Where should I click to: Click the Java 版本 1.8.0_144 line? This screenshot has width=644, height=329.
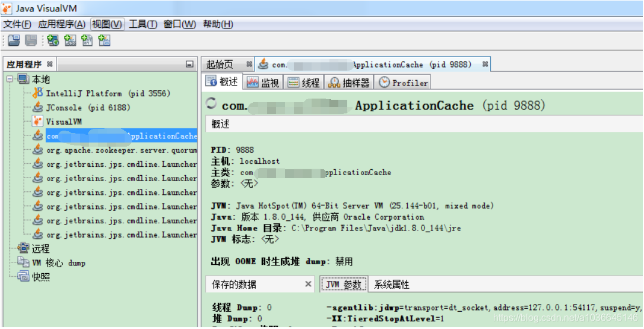tap(318, 217)
